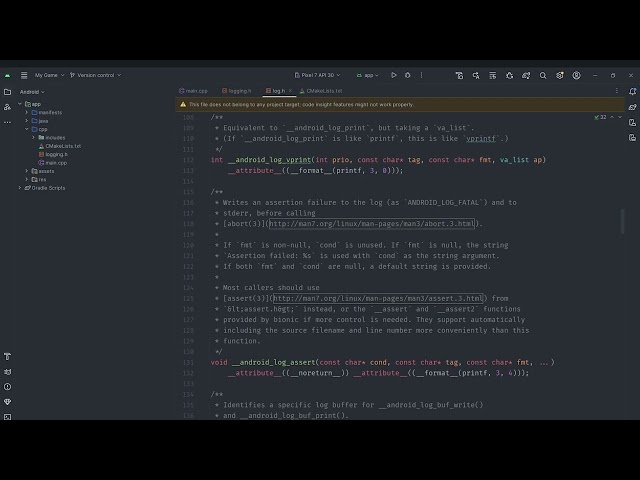This screenshot has width=640, height=480.
Task: Expand the java folder
Action: click(x=27, y=121)
